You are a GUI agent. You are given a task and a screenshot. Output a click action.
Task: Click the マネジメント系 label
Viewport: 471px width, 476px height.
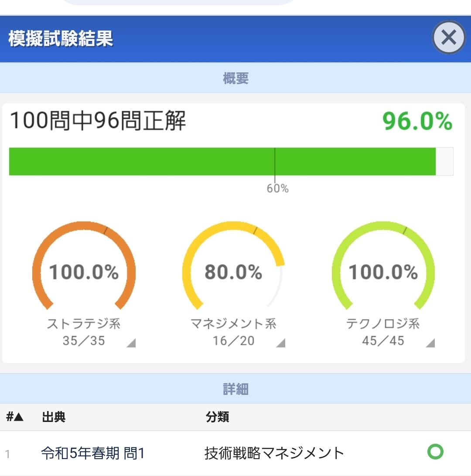233,323
